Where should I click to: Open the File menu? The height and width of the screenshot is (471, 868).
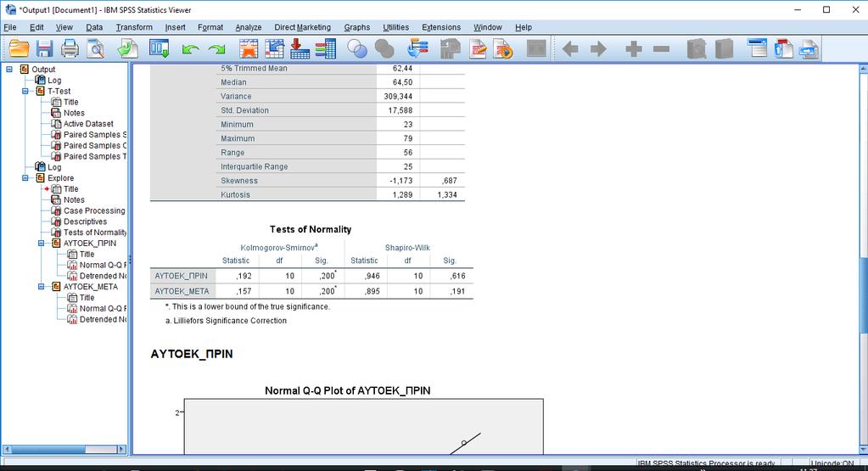click(10, 27)
